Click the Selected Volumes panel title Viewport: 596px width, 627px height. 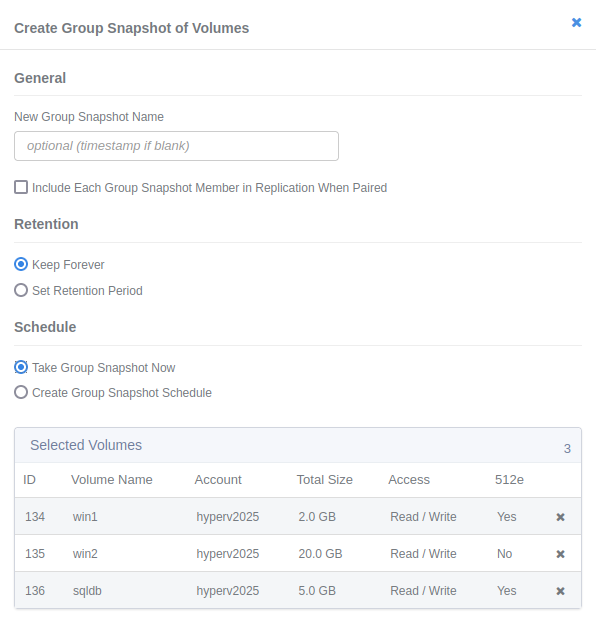[x=86, y=445]
